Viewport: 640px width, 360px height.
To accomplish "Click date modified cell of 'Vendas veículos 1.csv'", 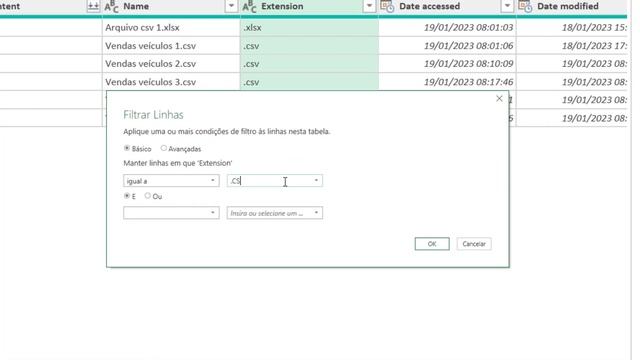I will (x=571, y=46).
